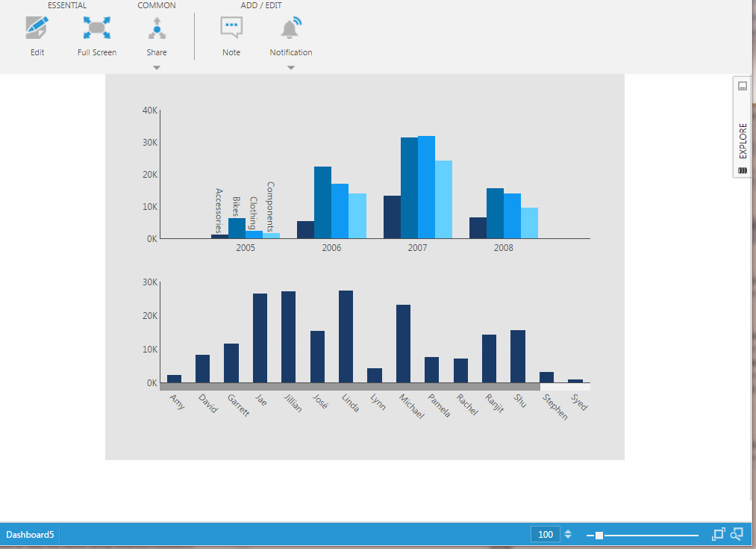The width and height of the screenshot is (756, 549).
Task: Click the Garrett axis label
Action: (238, 406)
